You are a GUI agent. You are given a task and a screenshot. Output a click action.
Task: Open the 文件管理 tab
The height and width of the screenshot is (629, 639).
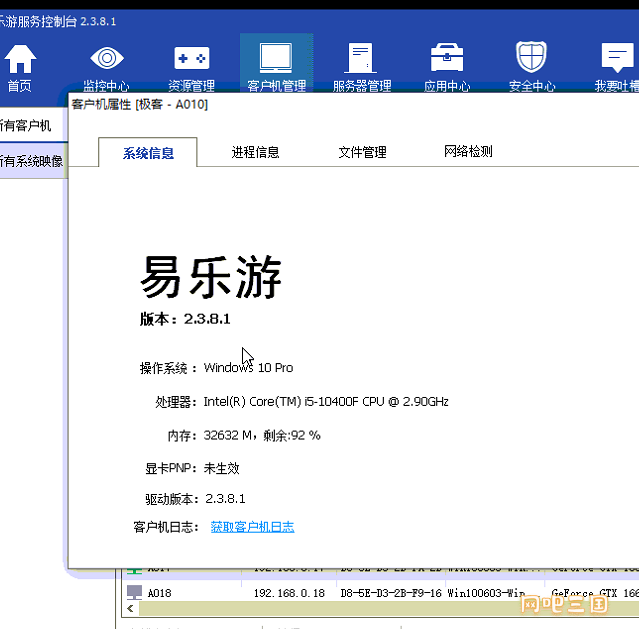click(x=362, y=153)
